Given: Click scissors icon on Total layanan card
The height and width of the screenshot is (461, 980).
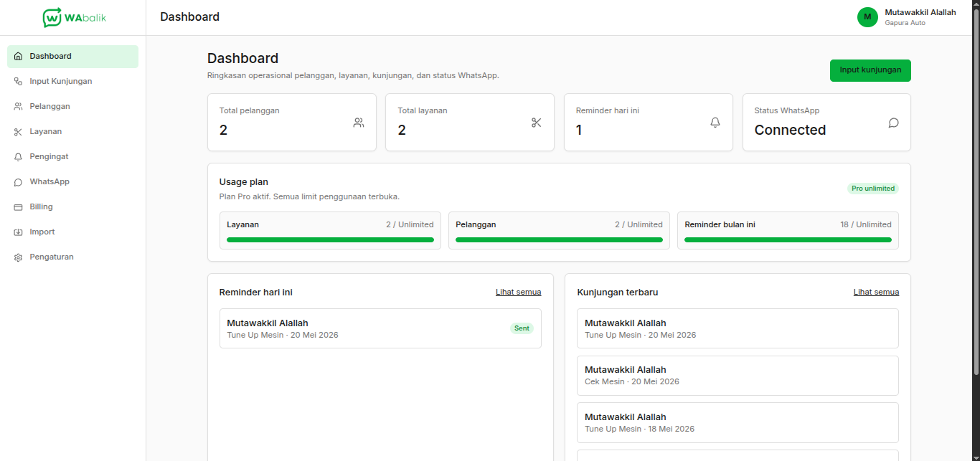Looking at the screenshot, I should pos(537,123).
